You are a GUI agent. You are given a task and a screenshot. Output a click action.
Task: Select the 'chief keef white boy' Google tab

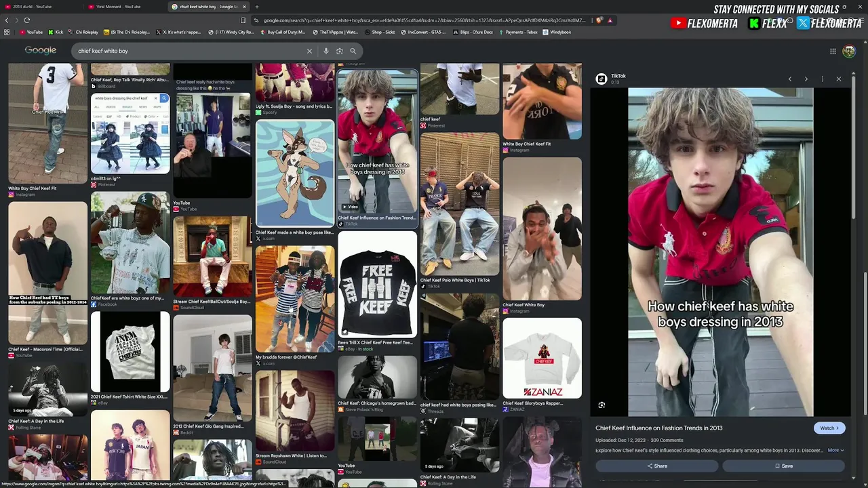(x=210, y=7)
